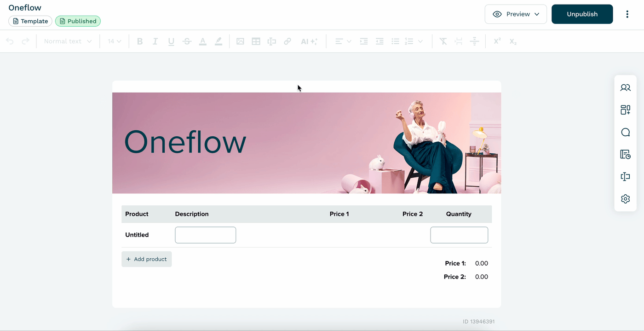Toggle italic formatting

(155, 41)
